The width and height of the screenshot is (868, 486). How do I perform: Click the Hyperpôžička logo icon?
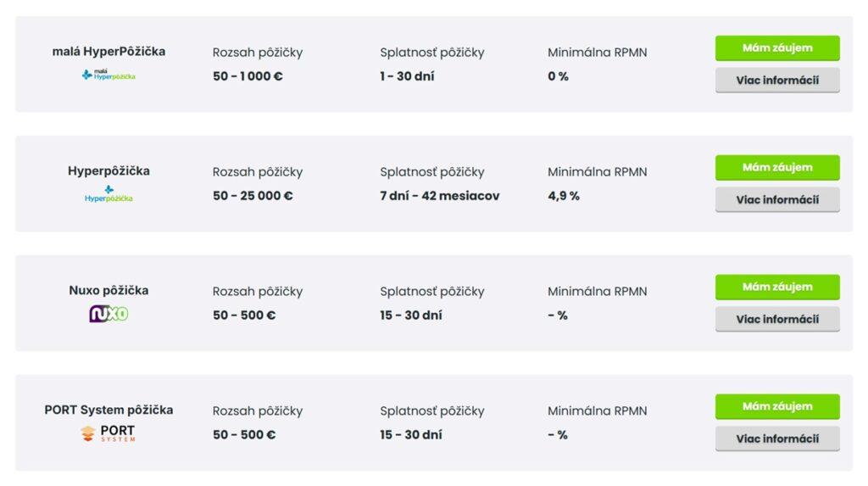tap(108, 194)
